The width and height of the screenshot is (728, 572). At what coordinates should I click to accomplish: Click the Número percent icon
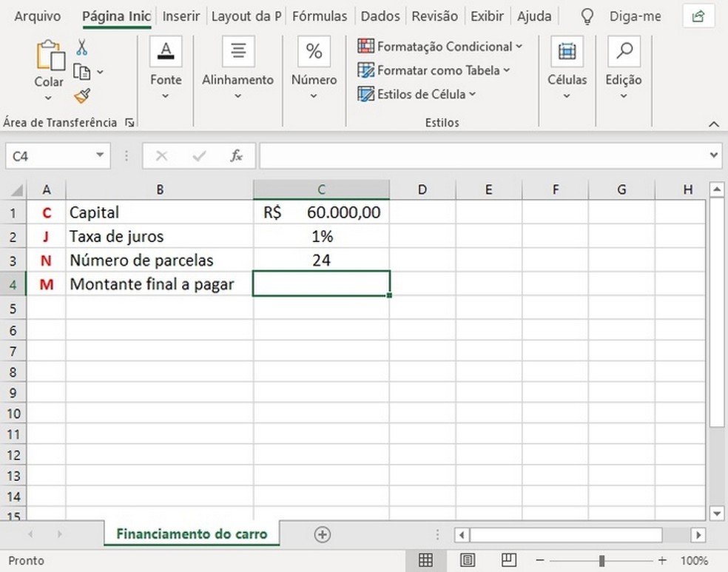pos(313,50)
